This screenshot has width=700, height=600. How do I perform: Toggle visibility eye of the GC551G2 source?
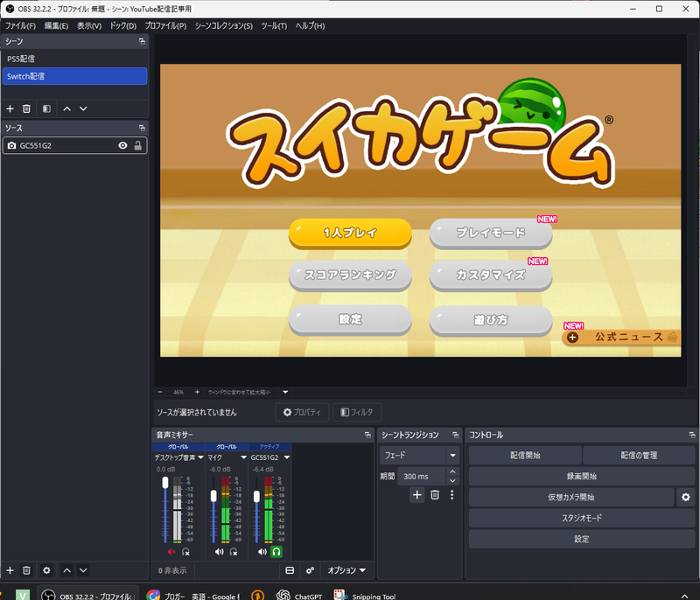[122, 145]
